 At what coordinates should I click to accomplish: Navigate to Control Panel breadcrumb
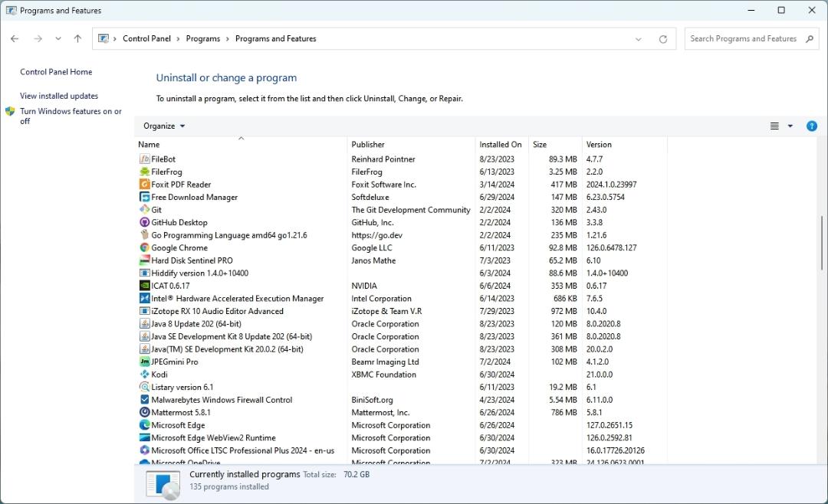pos(146,38)
